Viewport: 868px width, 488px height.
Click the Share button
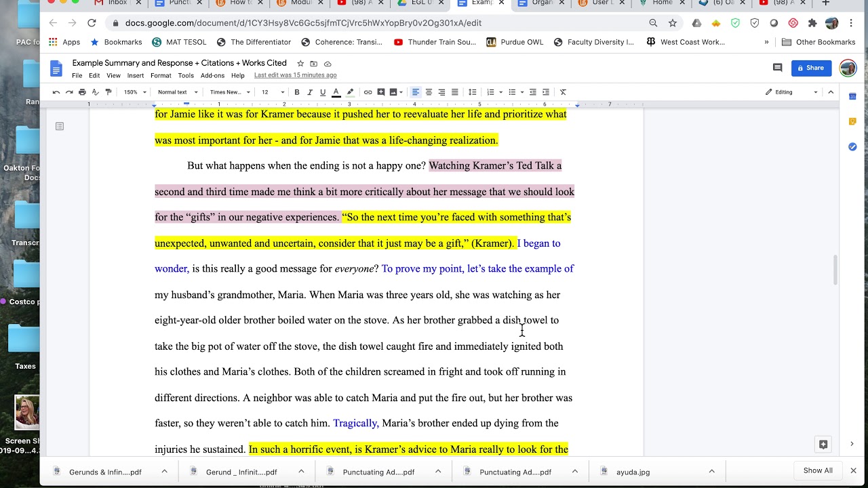pyautogui.click(x=811, y=68)
